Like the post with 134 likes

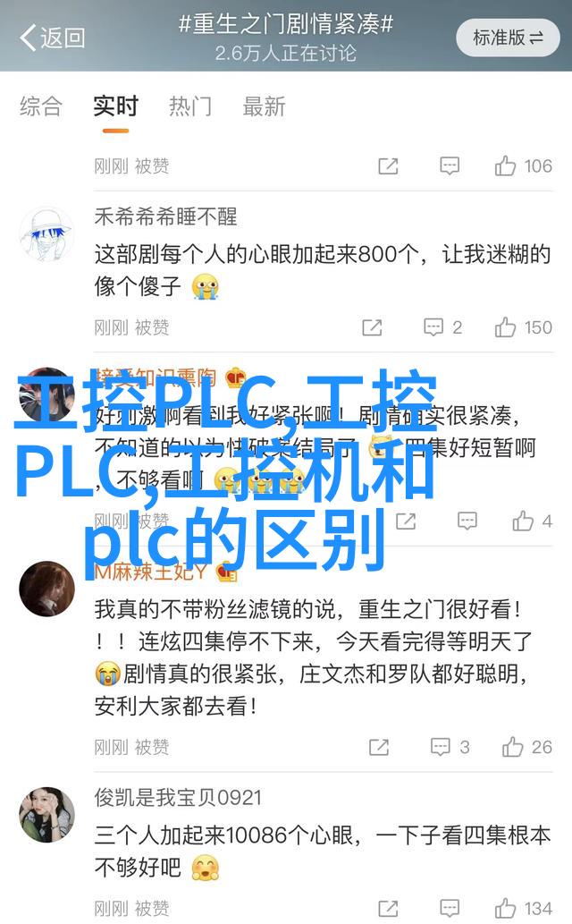click(523, 908)
